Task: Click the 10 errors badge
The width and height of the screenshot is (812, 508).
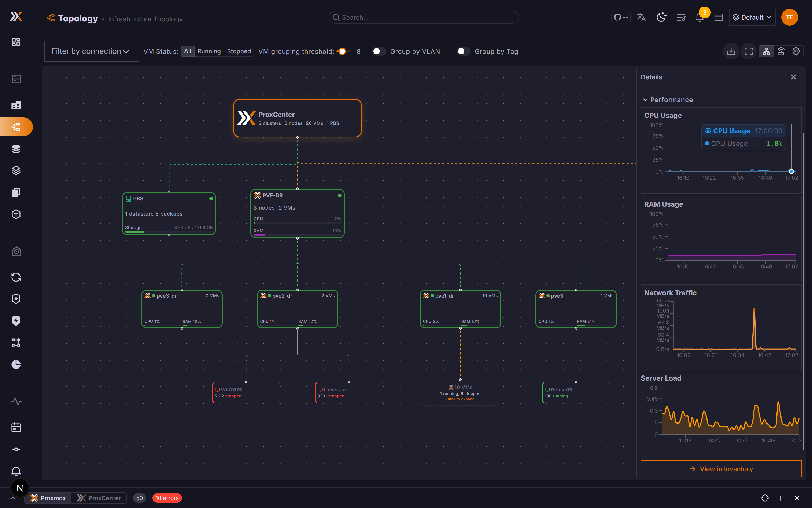Action: pyautogui.click(x=167, y=498)
